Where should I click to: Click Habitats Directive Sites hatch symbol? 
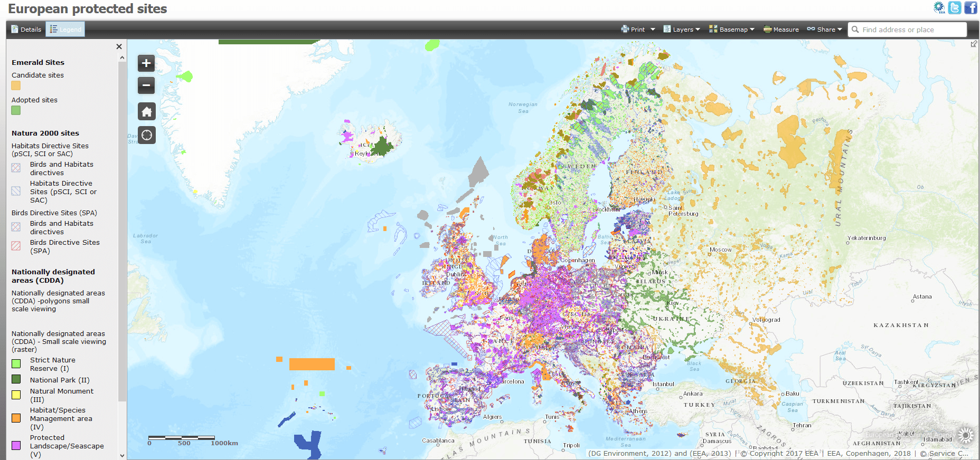pos(16,191)
